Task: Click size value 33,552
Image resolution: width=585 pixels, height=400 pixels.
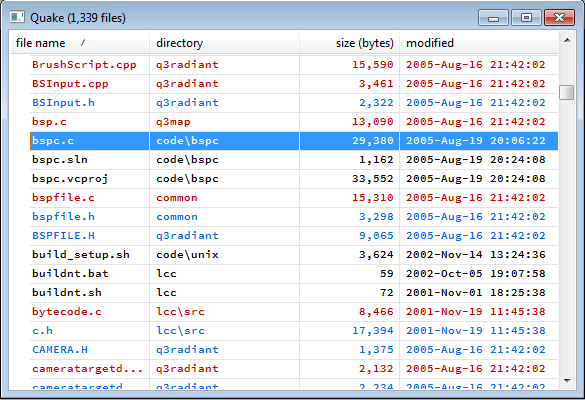Action: click(373, 179)
